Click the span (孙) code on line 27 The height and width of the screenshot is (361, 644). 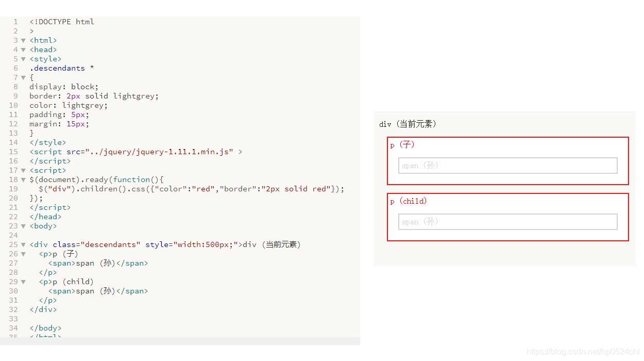[x=98, y=263]
